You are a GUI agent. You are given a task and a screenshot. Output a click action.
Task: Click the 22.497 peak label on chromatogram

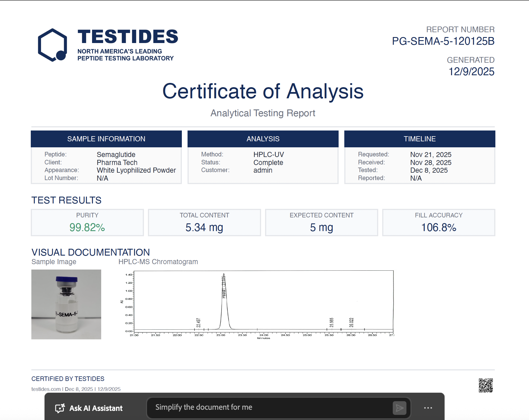[198, 323]
